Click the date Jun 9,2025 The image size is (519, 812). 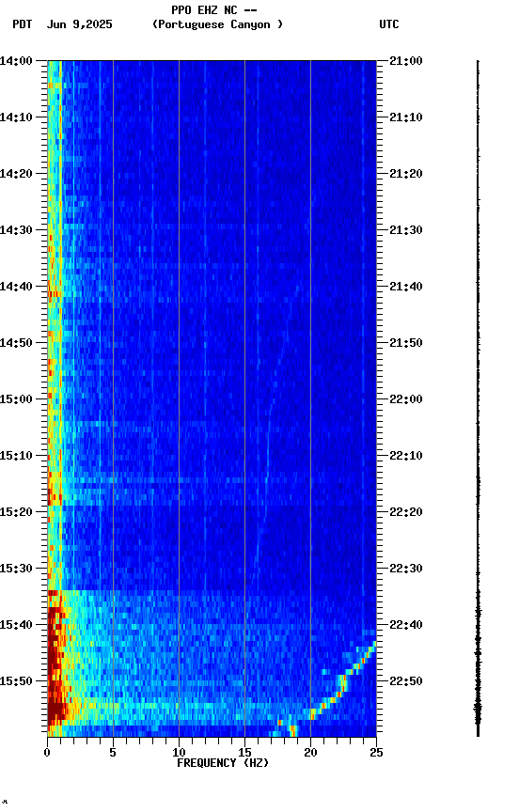coord(79,24)
